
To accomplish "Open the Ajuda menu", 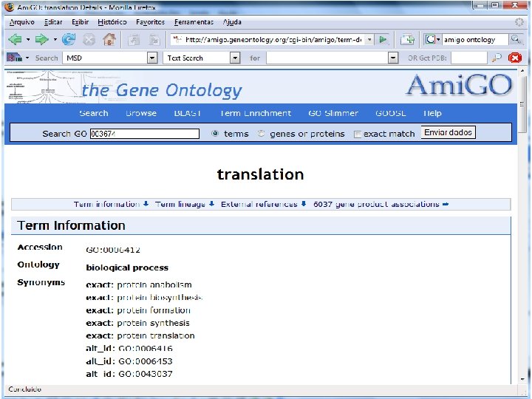I will point(232,22).
